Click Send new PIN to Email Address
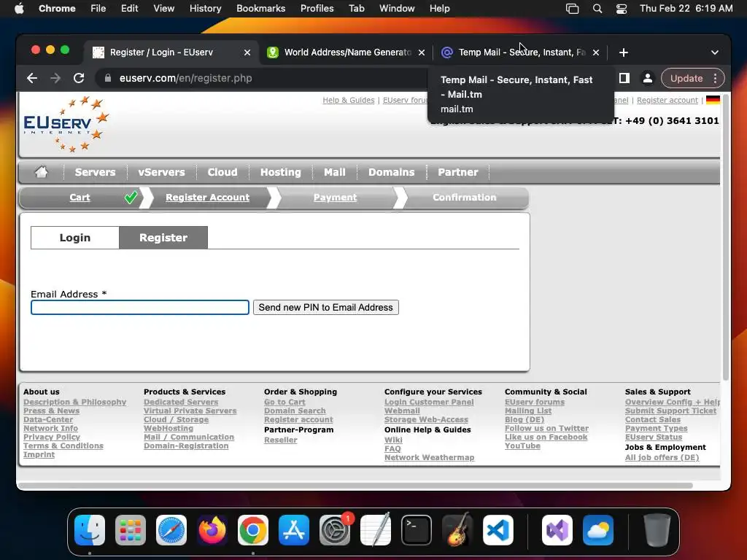Viewport: 747px width, 560px height. 326,307
